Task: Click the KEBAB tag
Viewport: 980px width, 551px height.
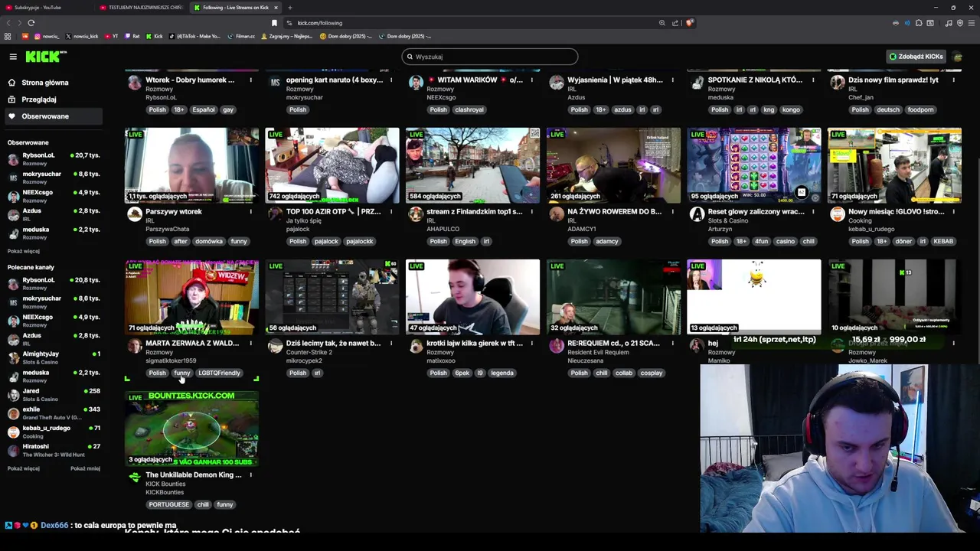Action: (x=943, y=241)
